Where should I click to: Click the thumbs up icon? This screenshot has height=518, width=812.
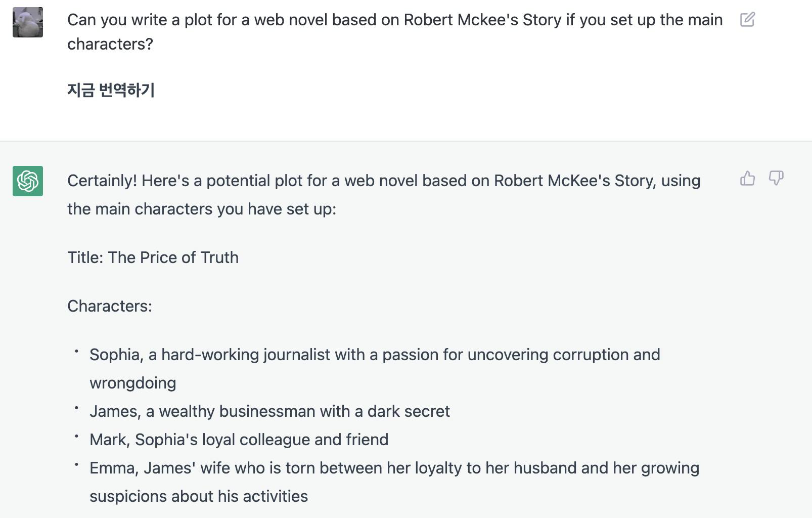(747, 178)
